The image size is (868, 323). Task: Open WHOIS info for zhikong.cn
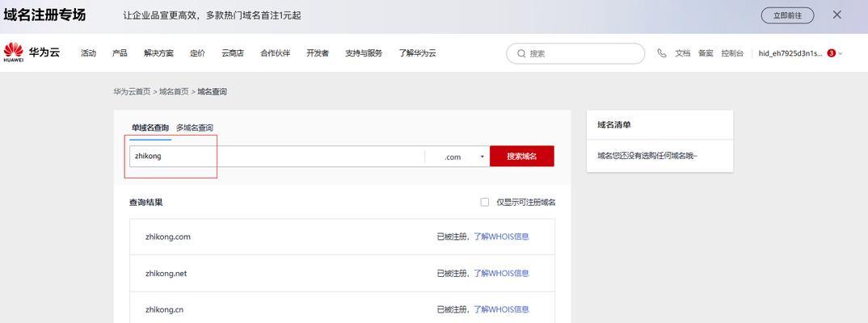501,310
